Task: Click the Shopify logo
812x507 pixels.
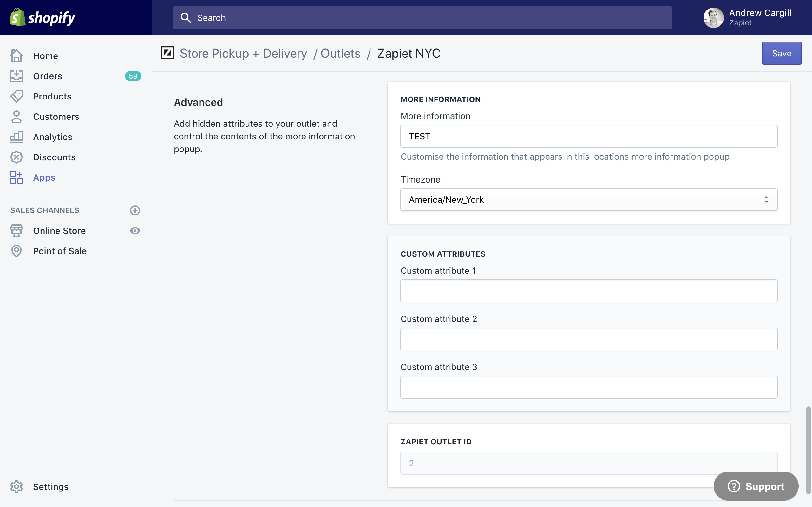Action: 42,17
